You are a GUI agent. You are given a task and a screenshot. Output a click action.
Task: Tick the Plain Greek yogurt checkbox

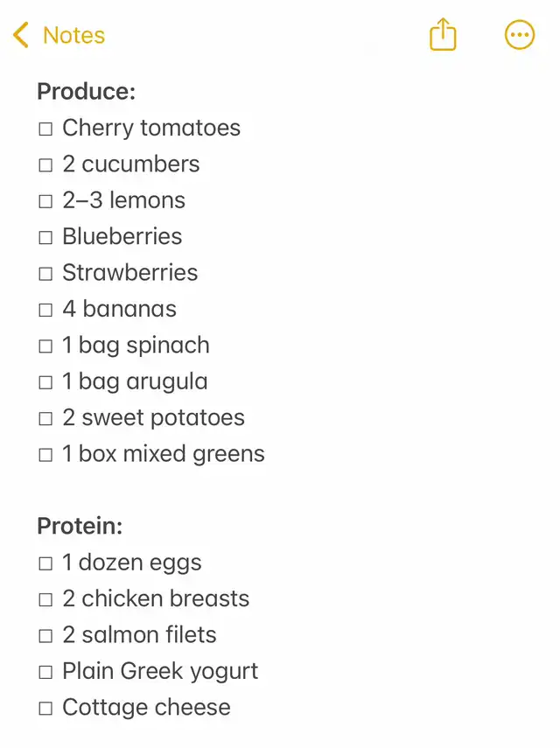tap(45, 673)
